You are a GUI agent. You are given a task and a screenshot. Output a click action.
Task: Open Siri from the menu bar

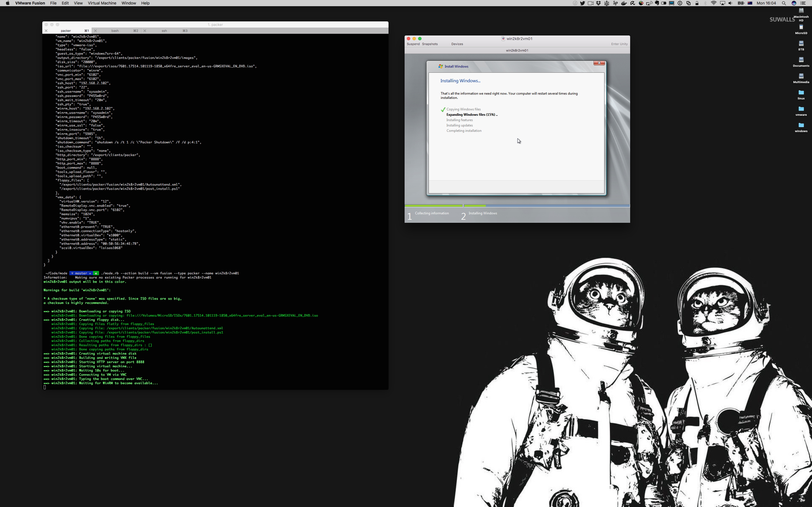point(794,3)
